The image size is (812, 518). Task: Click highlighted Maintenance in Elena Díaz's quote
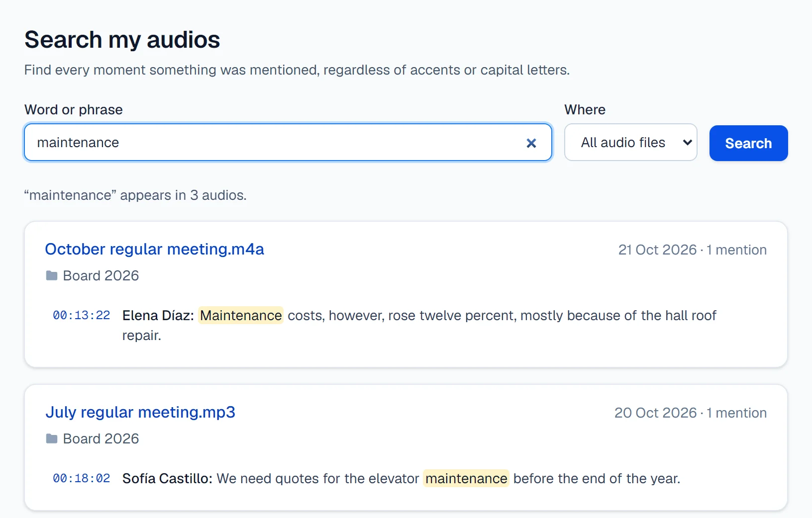pos(241,315)
